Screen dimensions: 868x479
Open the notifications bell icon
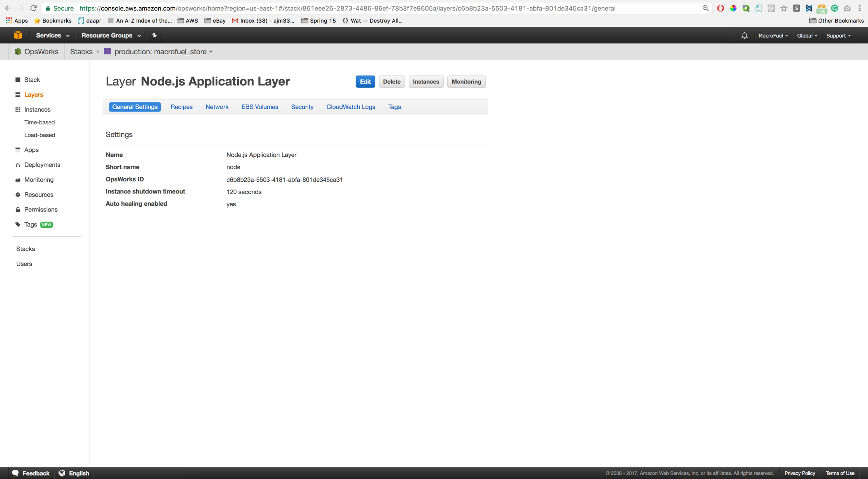click(x=744, y=35)
